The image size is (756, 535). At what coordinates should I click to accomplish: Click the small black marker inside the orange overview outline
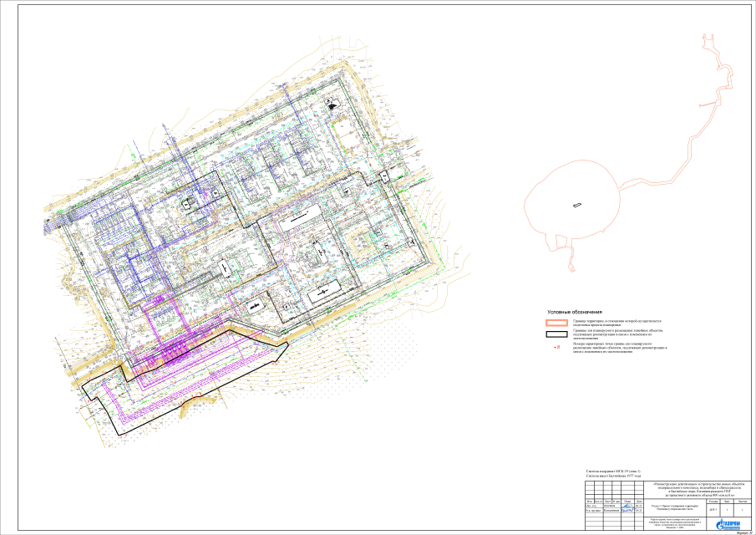(576, 205)
